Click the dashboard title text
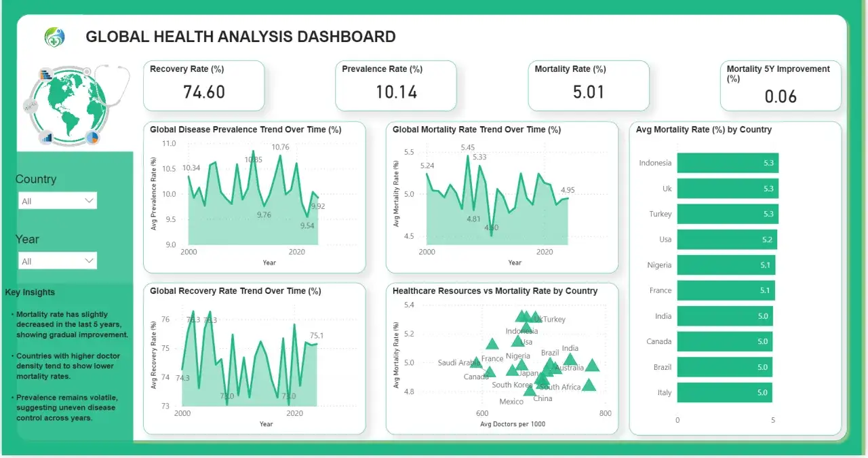The image size is (868, 458). click(x=241, y=37)
